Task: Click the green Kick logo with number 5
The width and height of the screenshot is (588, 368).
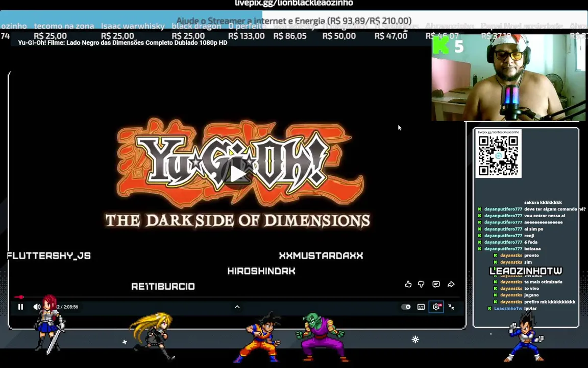Action: [448, 46]
